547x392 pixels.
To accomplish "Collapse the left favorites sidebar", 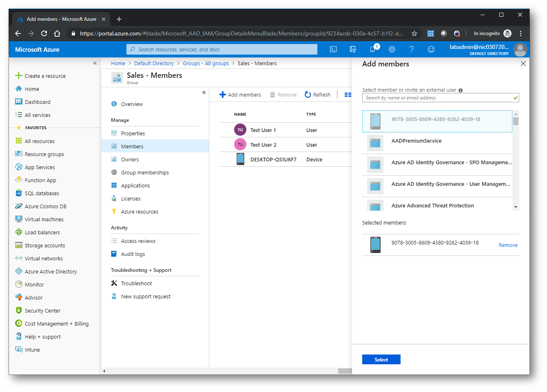I will [95, 63].
